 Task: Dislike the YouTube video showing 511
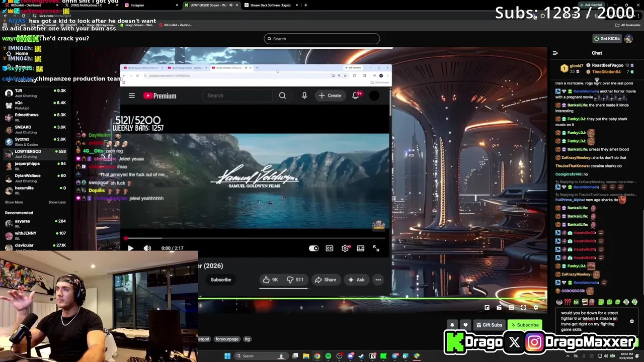pos(295,280)
